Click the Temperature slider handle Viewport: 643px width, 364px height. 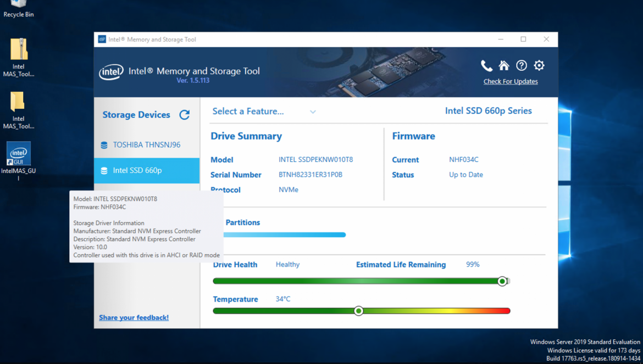(x=358, y=311)
